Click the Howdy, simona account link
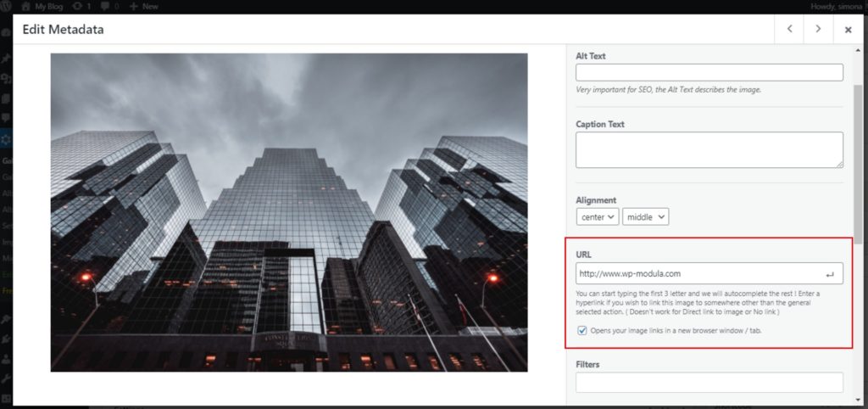Image resolution: width=868 pixels, height=409 pixels. pos(835,6)
